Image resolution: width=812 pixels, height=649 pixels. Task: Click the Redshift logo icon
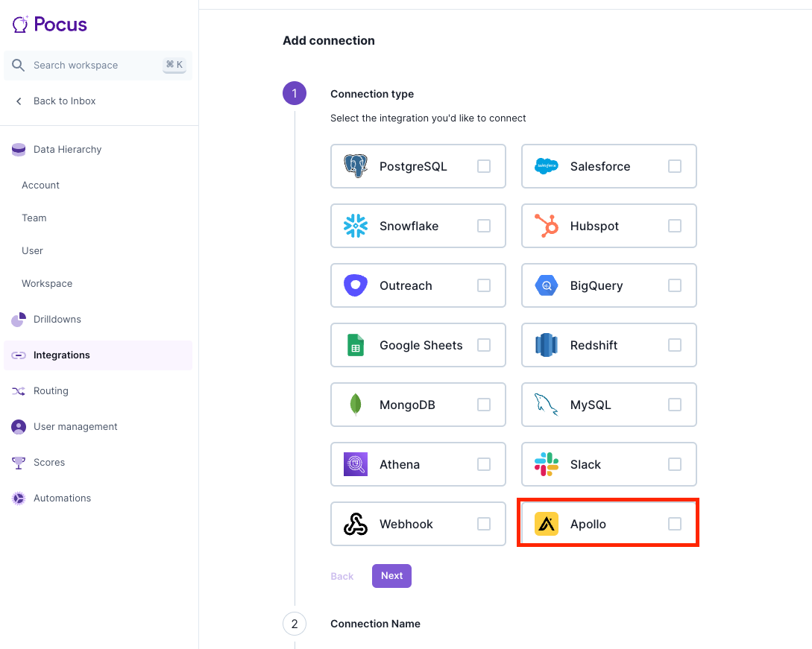[x=547, y=345]
